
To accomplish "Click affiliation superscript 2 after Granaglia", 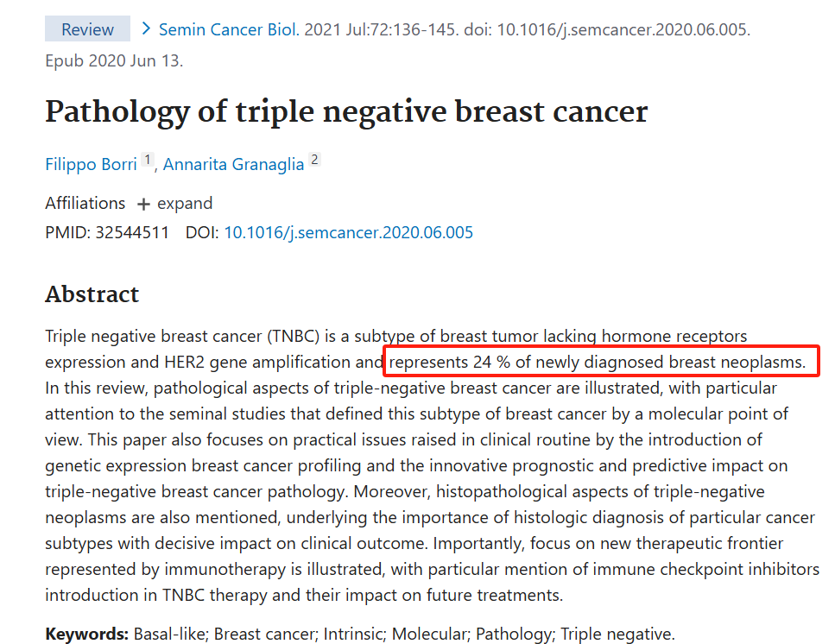I will point(314,159).
